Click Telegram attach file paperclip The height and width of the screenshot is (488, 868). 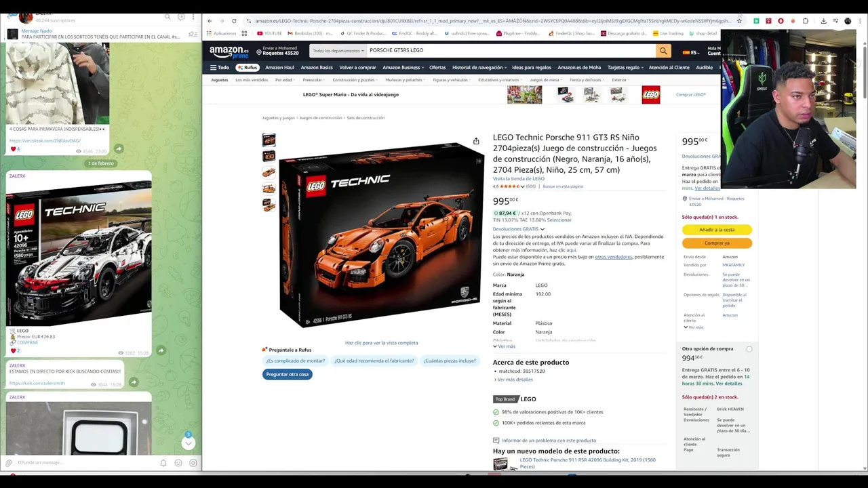point(9,463)
